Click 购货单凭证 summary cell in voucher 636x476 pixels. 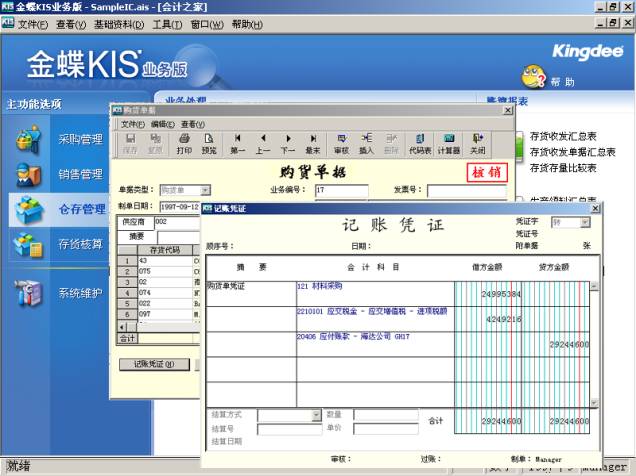(251, 294)
